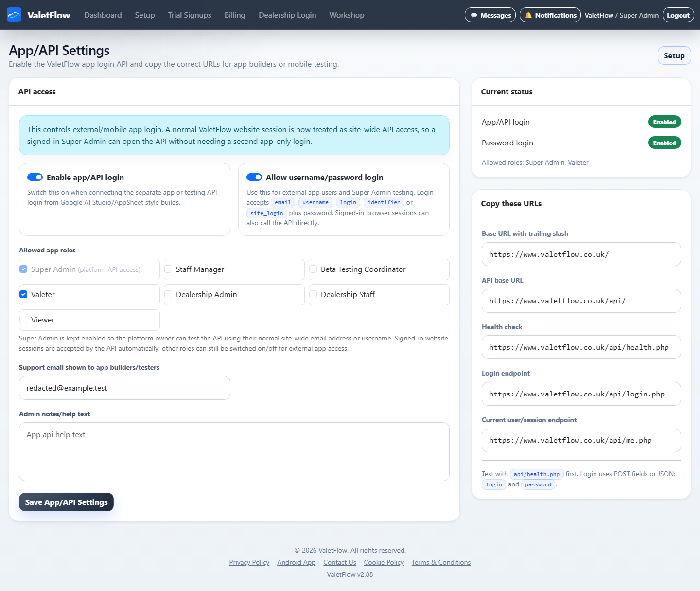Click the 'App/API Settings' page title
Image resolution: width=700 pixels, height=591 pixels.
[x=59, y=50]
